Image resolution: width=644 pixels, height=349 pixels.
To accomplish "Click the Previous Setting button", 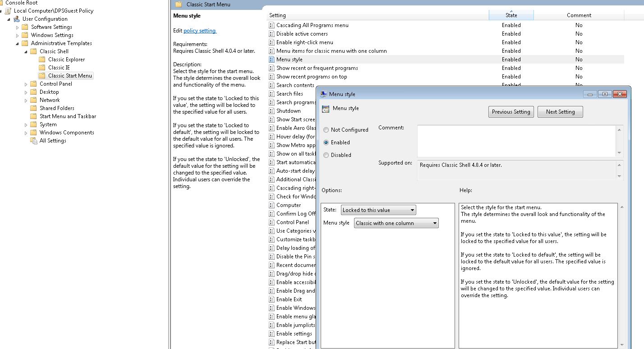I will (x=511, y=112).
